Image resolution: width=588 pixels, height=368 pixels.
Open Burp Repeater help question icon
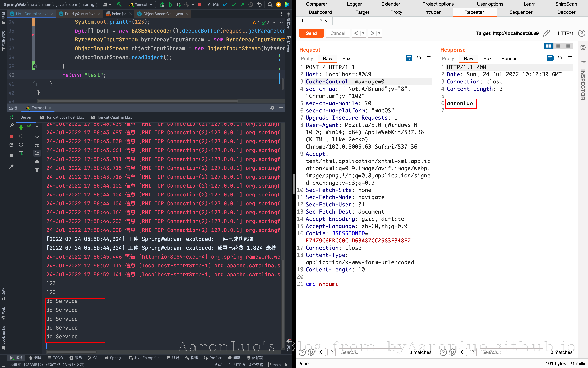pyautogui.click(x=581, y=33)
